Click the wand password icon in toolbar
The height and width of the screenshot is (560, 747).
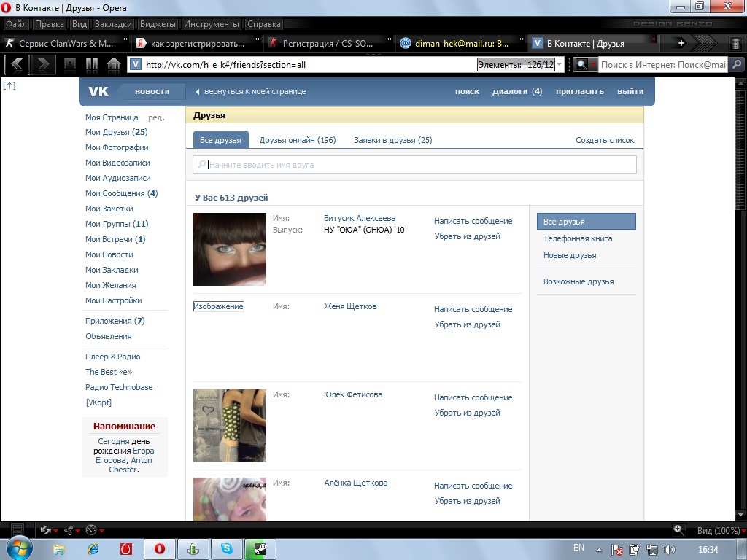point(70,64)
